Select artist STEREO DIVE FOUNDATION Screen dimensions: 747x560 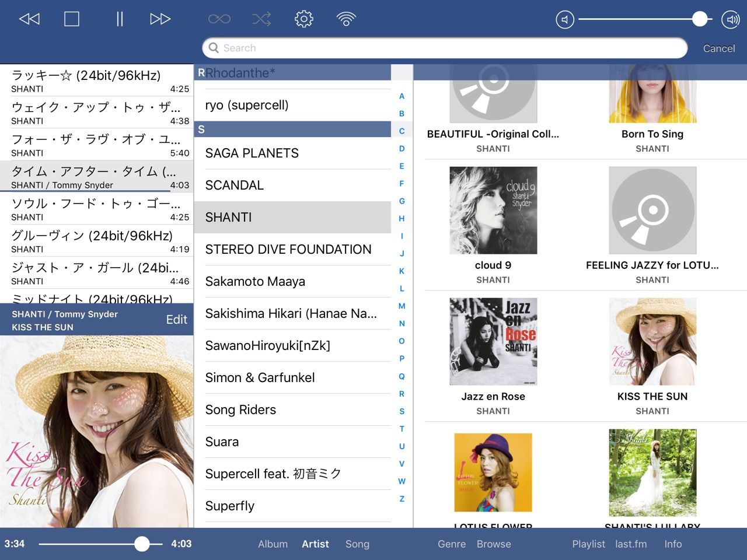[x=292, y=249]
